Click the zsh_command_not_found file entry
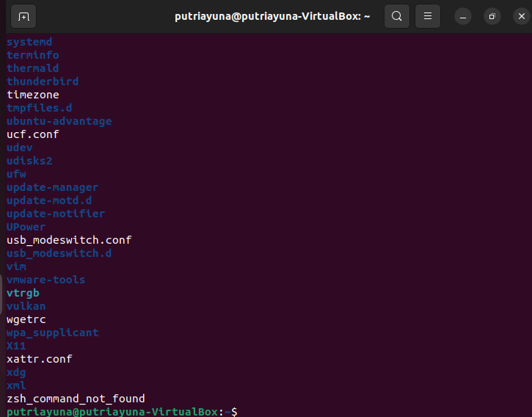This screenshot has height=417, width=532. click(76, 399)
